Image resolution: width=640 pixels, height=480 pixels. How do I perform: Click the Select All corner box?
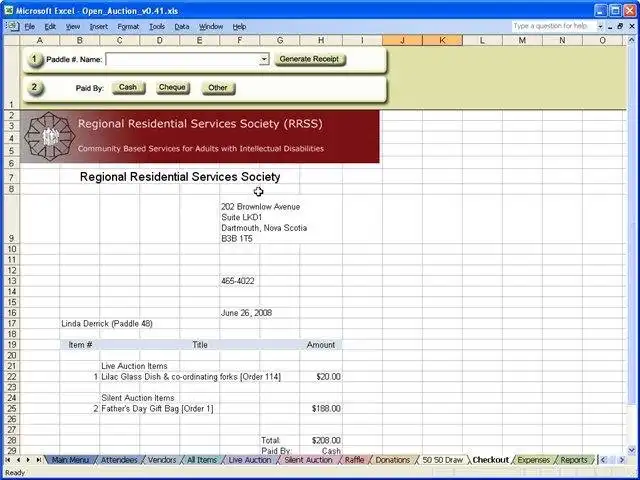coord(11,40)
